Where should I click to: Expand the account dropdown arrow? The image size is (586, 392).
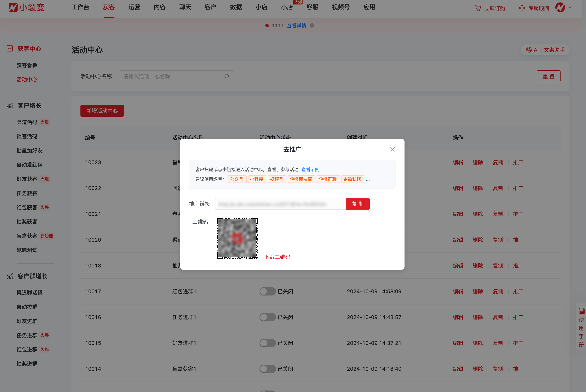(570, 7)
